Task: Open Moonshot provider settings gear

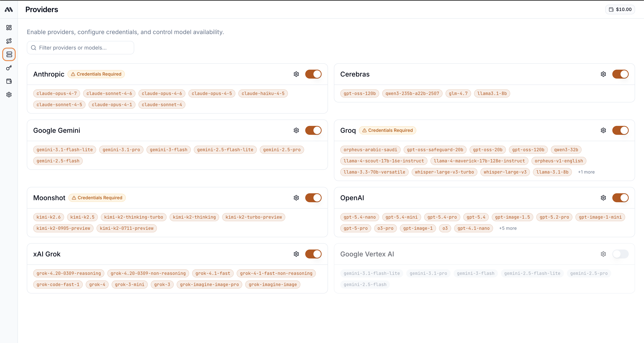Action: [x=296, y=198]
